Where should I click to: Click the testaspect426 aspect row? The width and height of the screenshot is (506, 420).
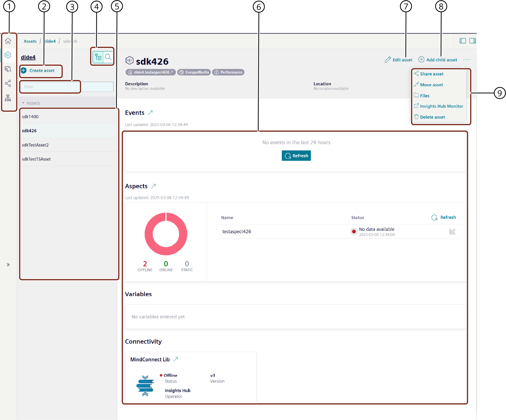(x=337, y=232)
